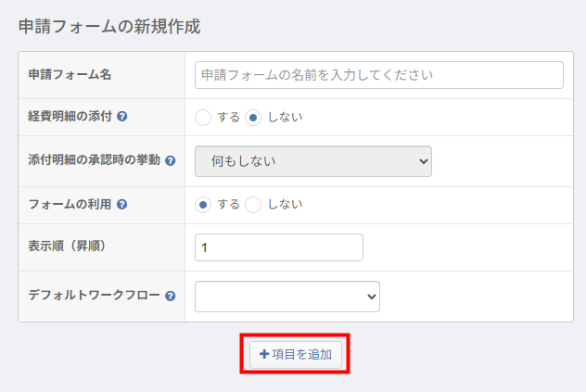
Task: Select する radio for 経費明細の添付
Action: (203, 117)
